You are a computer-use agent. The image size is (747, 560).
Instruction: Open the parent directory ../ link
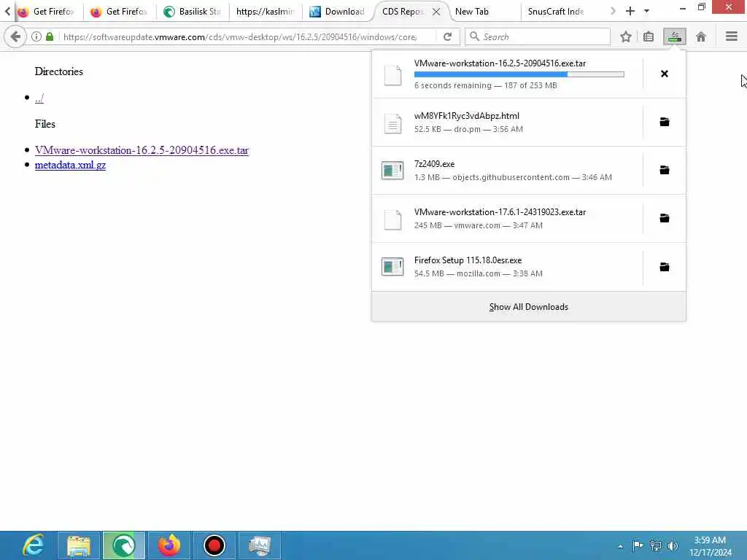39,98
